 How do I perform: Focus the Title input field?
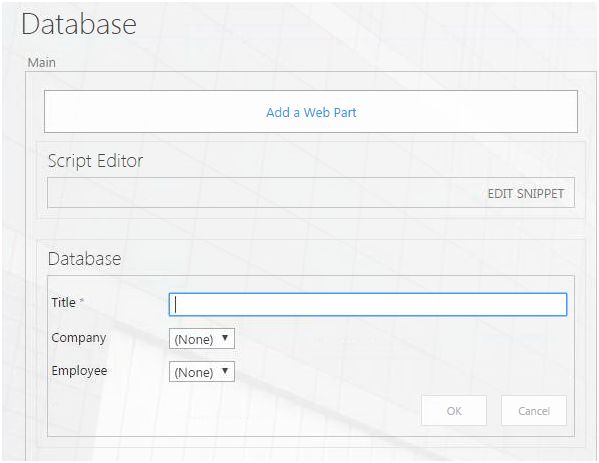click(368, 304)
